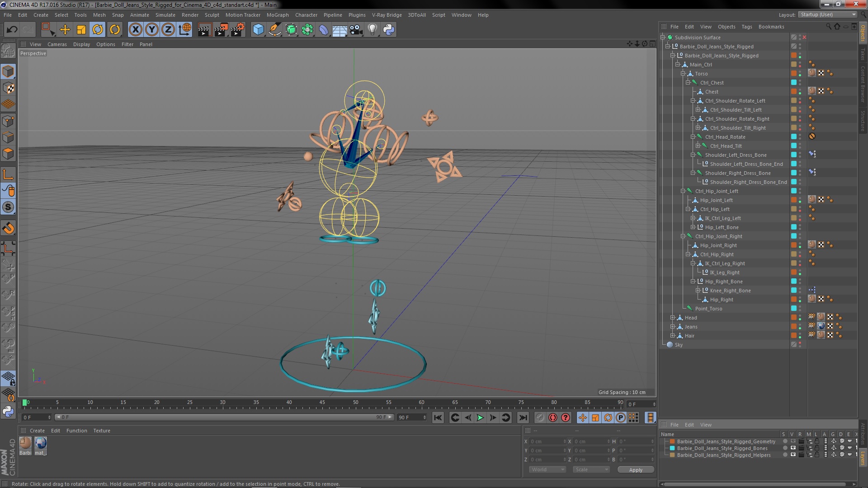Viewport: 868px width, 488px height.
Task: Click the Array modeling icon
Action: (308, 30)
